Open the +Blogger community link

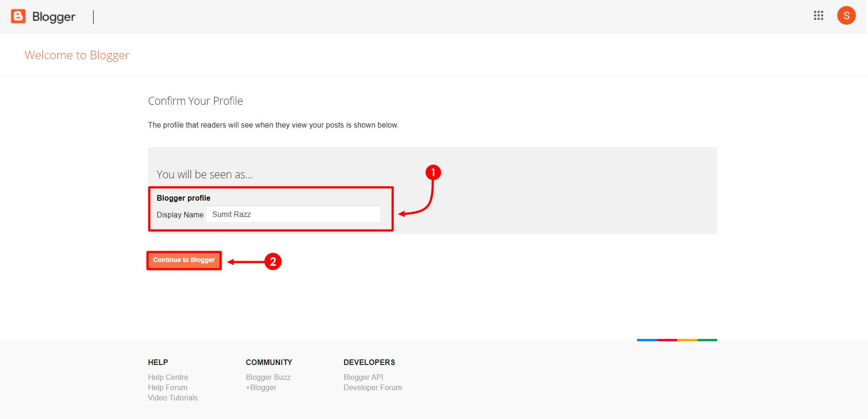(x=261, y=387)
